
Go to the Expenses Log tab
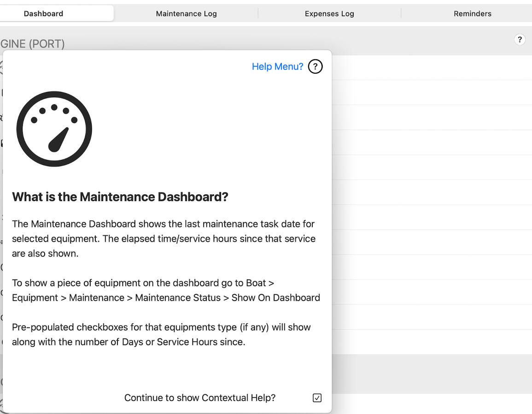329,13
